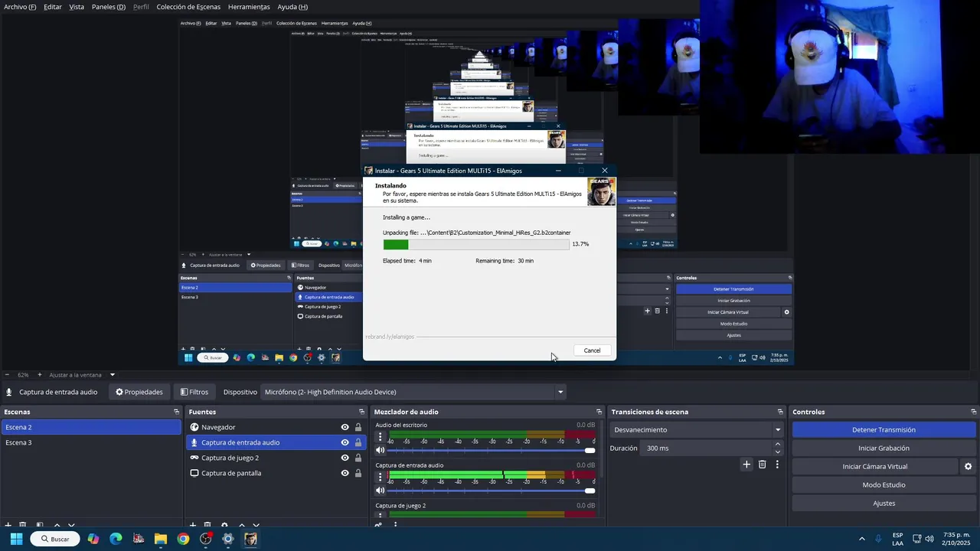Toggle lock on Captura de pantalla
The image size is (980, 551).
pos(358,473)
